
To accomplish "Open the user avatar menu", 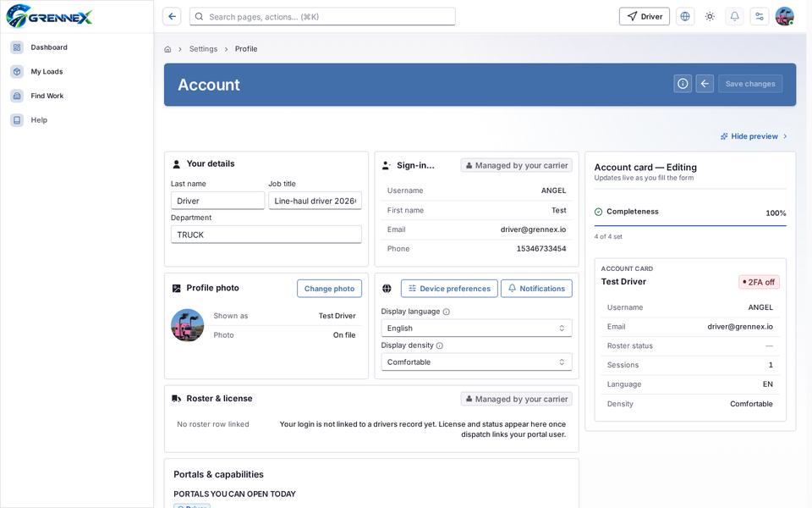I will pos(785,17).
